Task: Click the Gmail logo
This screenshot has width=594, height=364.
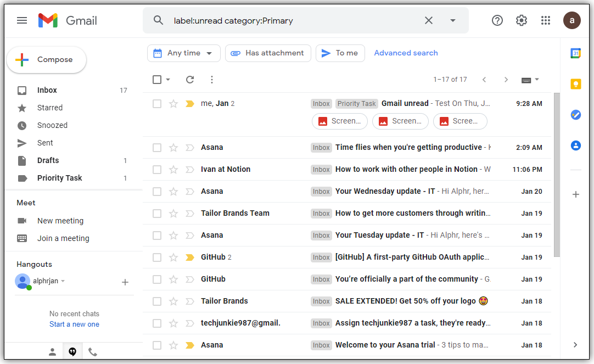Action: point(68,20)
